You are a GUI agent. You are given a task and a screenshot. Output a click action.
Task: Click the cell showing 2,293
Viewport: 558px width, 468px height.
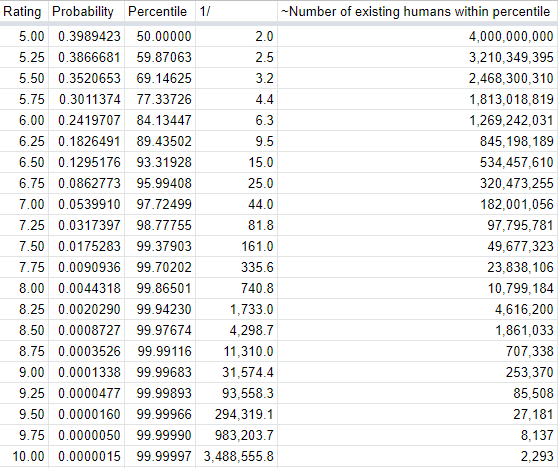(418, 456)
